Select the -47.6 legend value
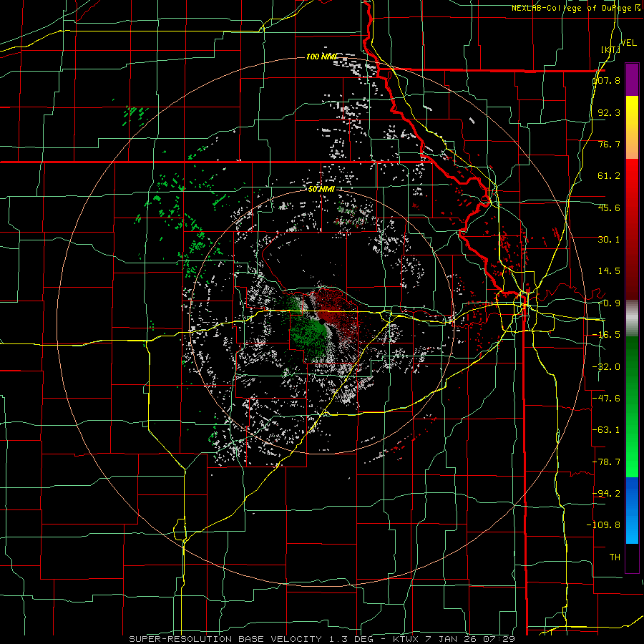This screenshot has height=644, width=644. (x=606, y=399)
